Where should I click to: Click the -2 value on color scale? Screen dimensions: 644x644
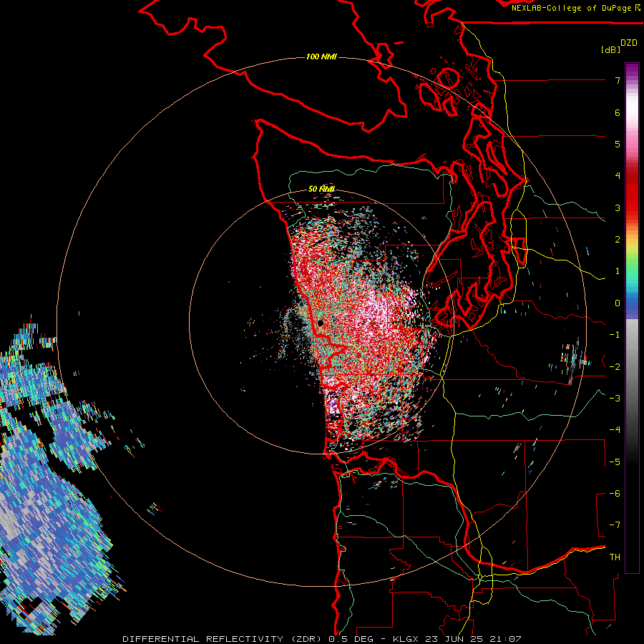point(615,367)
